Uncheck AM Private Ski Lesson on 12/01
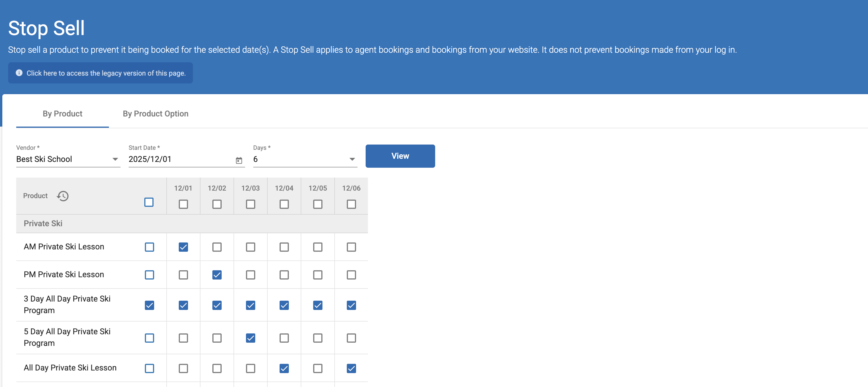This screenshot has width=868, height=387. [x=183, y=247]
